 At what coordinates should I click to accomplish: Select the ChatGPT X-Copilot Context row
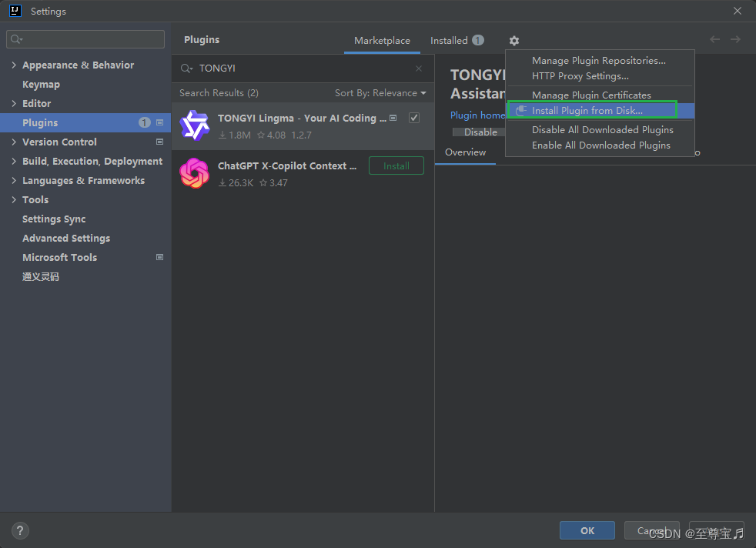click(x=303, y=173)
